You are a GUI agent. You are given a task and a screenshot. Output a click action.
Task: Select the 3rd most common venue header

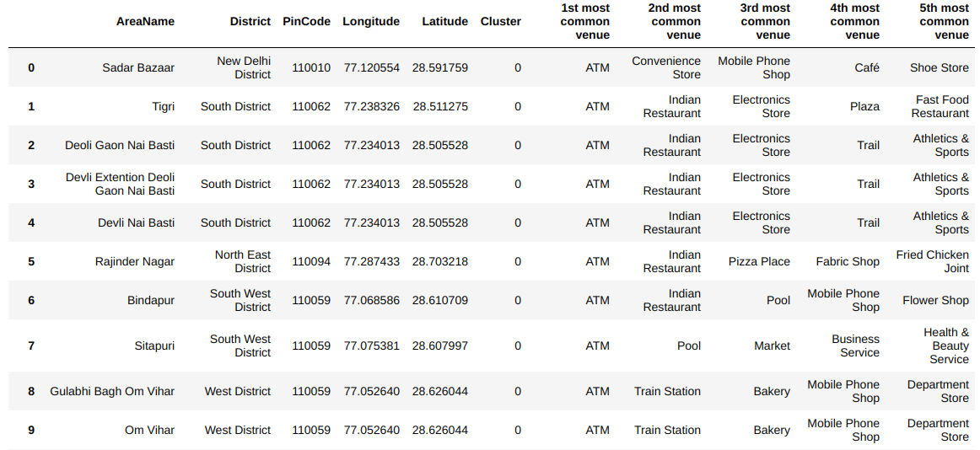pyautogui.click(x=765, y=21)
